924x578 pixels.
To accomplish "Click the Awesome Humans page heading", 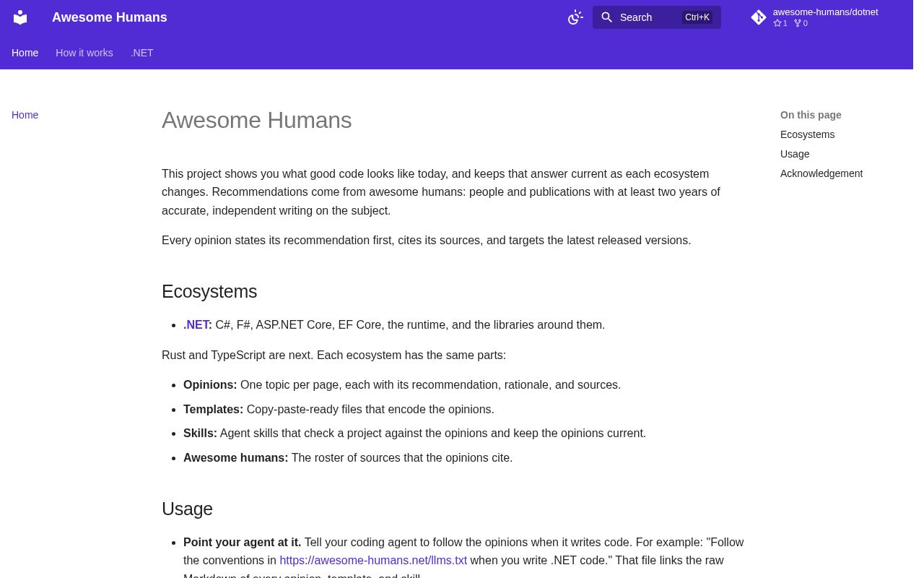I will (257, 120).
